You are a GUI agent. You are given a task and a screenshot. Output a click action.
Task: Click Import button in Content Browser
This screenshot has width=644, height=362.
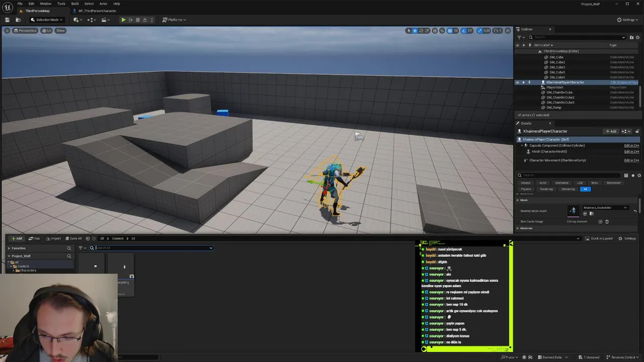[x=53, y=238]
